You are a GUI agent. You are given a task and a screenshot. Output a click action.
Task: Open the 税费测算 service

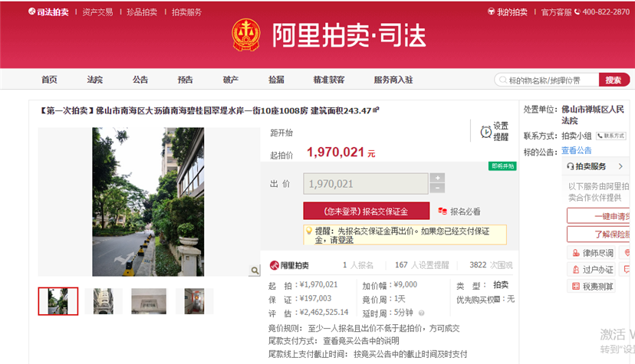591,287
